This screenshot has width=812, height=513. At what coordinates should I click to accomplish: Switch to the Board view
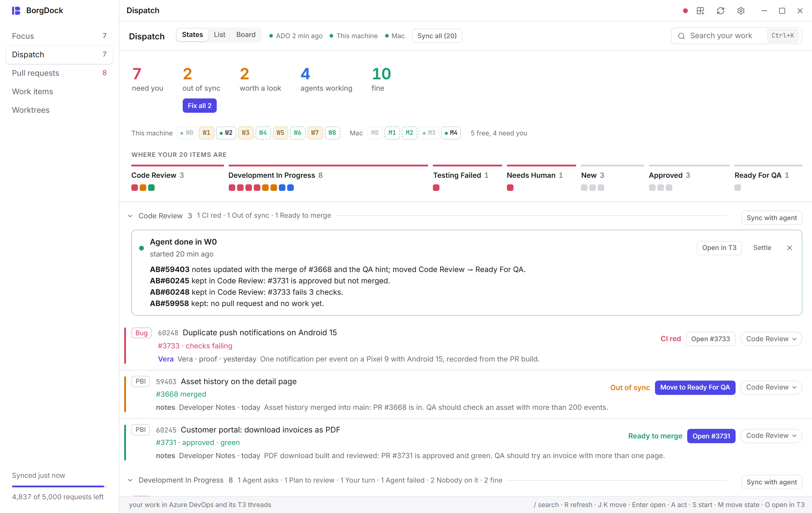tap(246, 35)
